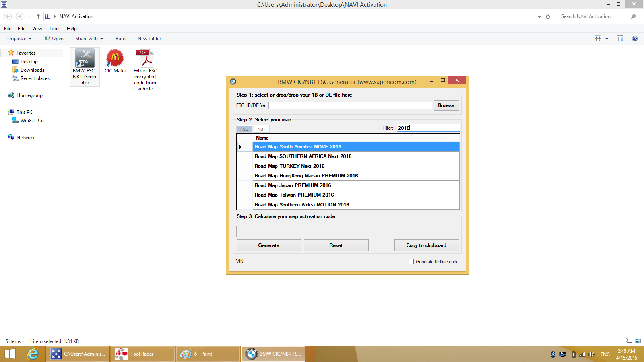This screenshot has width=644, height=362.
Task: Switch to large icons view in status bar
Action: [x=638, y=341]
